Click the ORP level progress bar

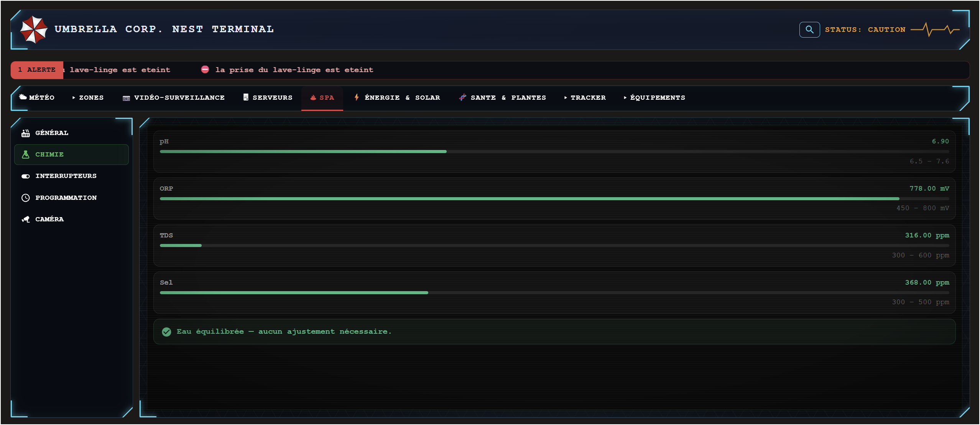click(554, 199)
